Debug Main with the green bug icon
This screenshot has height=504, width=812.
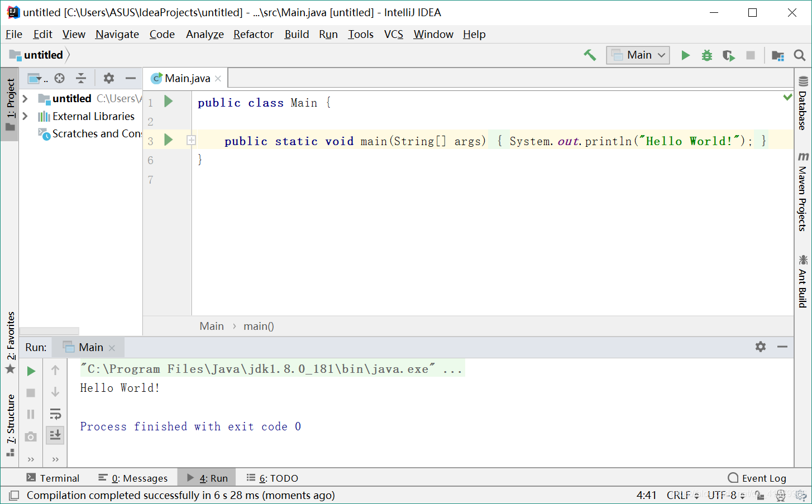(707, 55)
